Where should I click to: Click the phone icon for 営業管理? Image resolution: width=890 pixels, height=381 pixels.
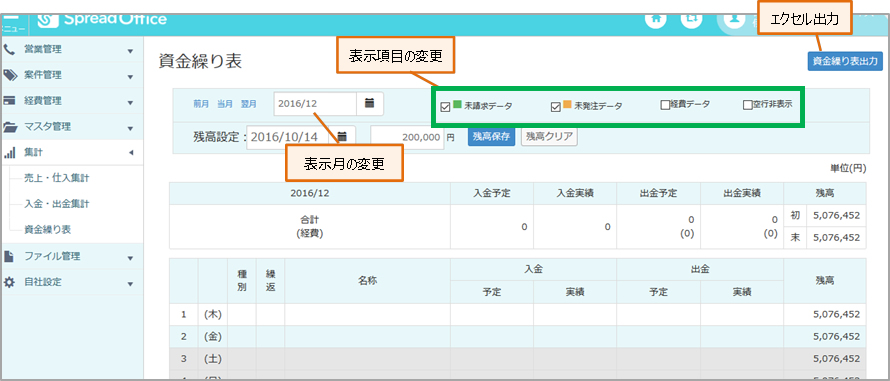[x=9, y=49]
